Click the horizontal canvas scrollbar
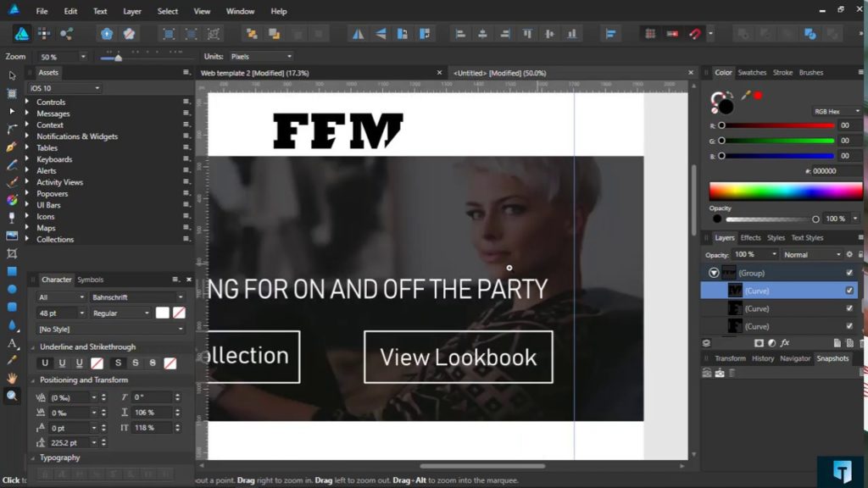The width and height of the screenshot is (868, 488). (x=482, y=466)
